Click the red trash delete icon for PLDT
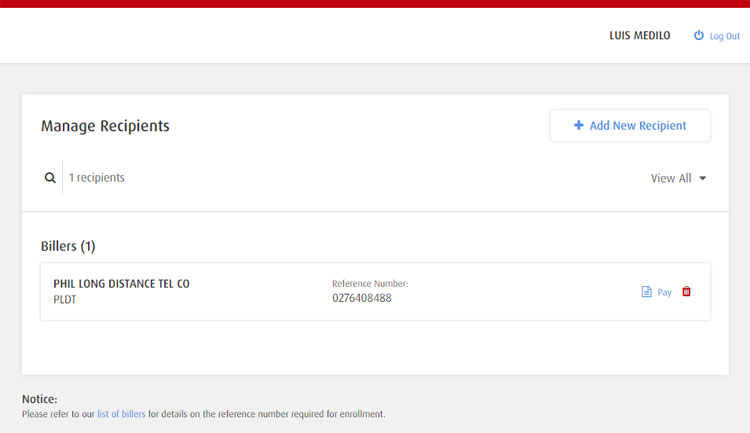Screen dimensions: 750x433 pyautogui.click(x=686, y=291)
